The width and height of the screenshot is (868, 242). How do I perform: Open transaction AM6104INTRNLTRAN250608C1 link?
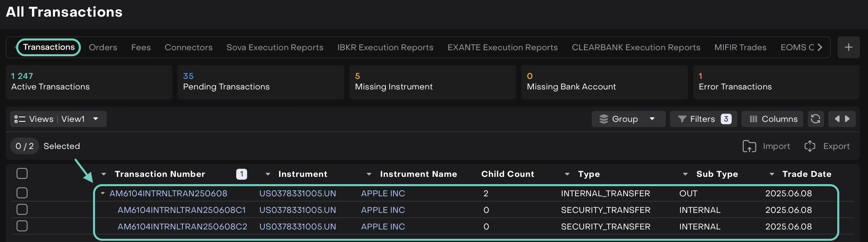click(x=182, y=210)
